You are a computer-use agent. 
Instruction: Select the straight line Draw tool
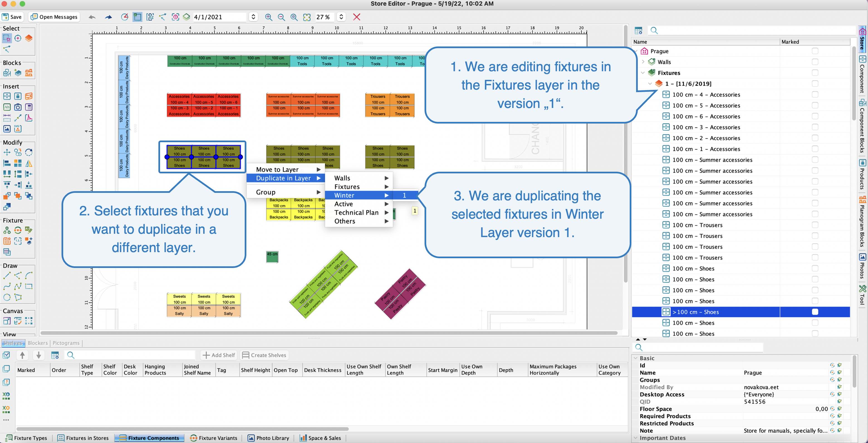[7, 275]
